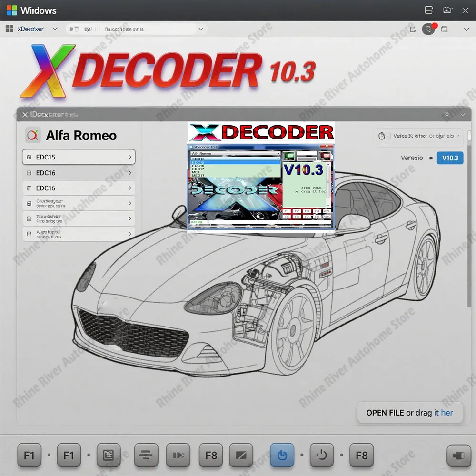Open the top address bar dropdown arrow

coord(201,29)
